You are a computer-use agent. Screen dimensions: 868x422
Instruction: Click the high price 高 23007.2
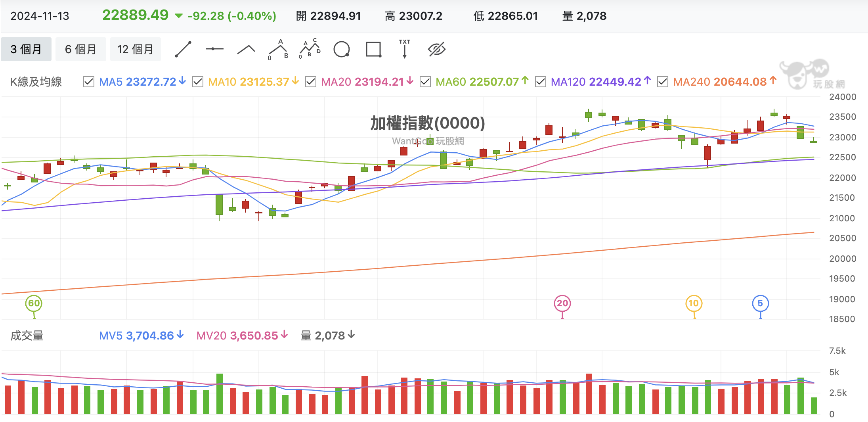coord(413,16)
